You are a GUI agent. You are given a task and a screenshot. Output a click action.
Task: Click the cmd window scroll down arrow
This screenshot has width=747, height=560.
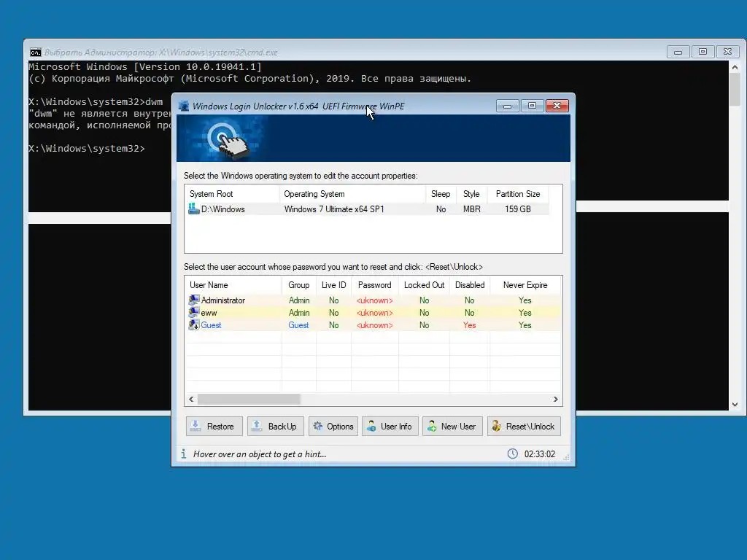[735, 404]
